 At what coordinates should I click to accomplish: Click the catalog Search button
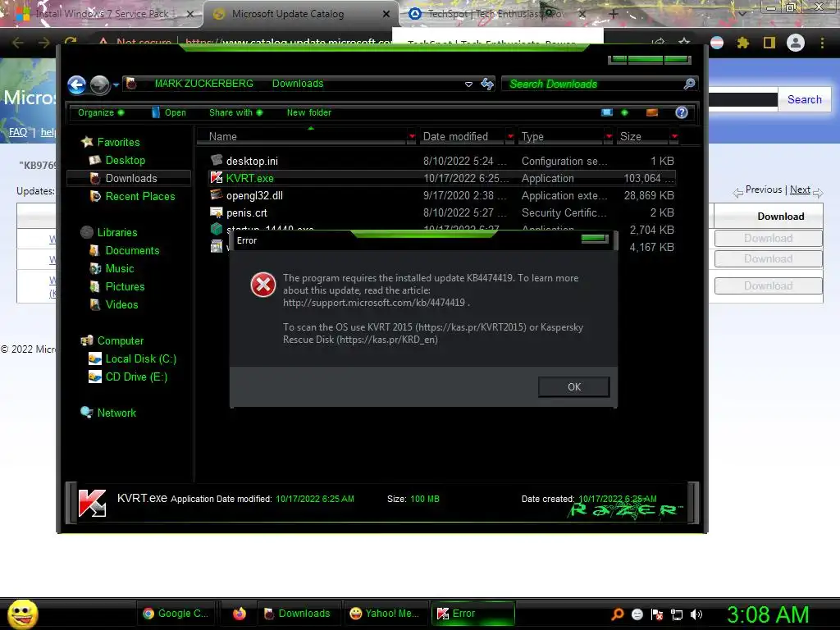point(805,99)
